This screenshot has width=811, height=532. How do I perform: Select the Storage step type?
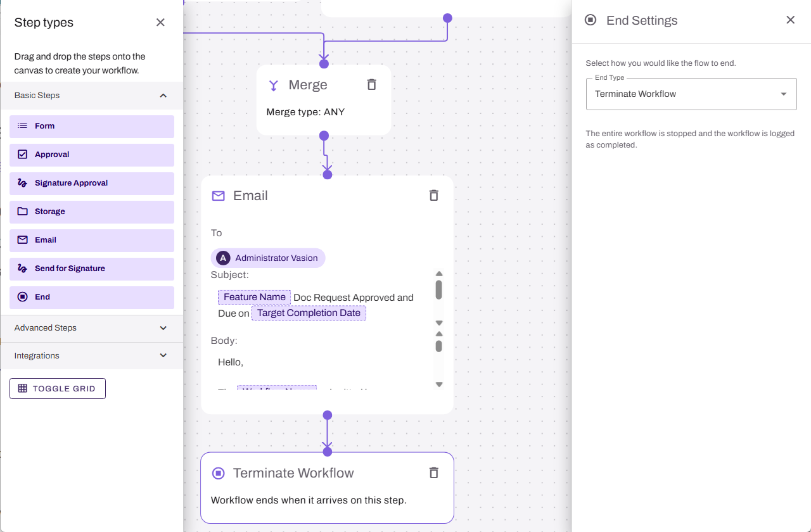click(92, 212)
